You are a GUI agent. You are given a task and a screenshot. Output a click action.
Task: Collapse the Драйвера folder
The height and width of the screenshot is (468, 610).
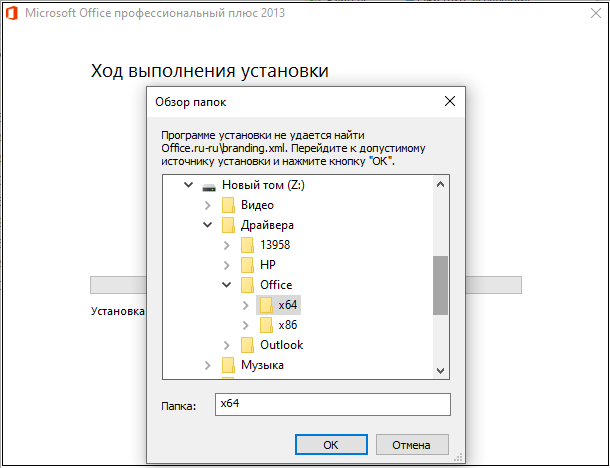208,225
